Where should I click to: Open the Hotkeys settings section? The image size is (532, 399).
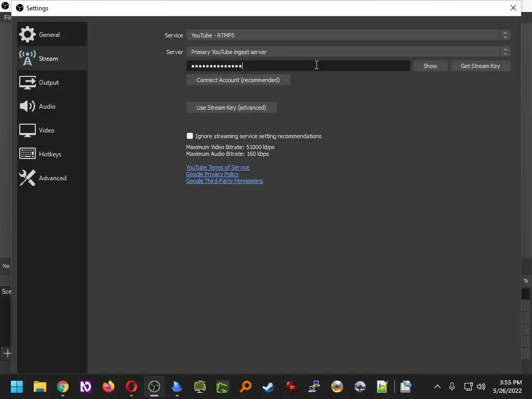point(52,154)
